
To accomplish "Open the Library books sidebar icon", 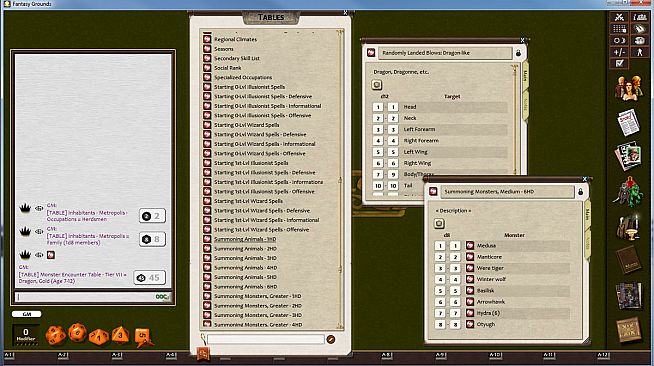I will pos(629,296).
